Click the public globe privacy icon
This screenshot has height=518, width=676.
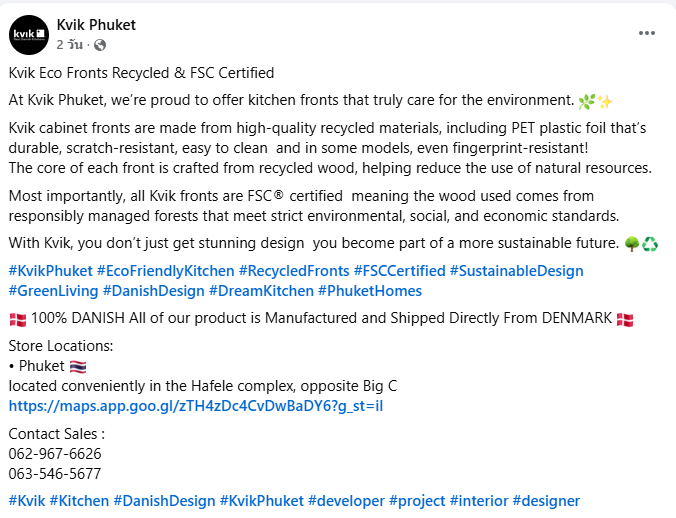pos(100,45)
